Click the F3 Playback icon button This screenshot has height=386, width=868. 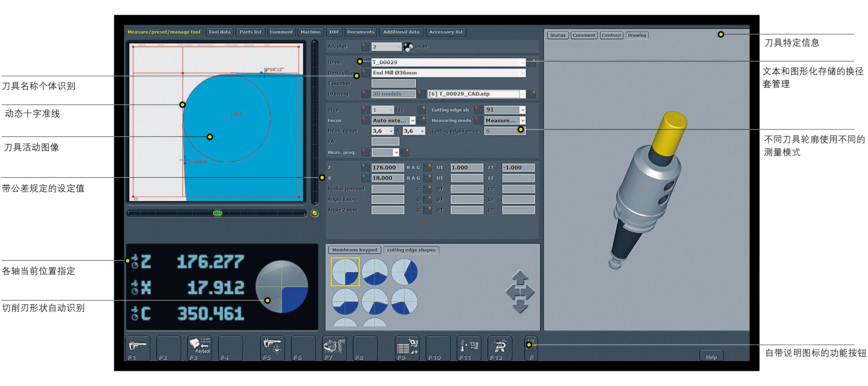point(199,348)
